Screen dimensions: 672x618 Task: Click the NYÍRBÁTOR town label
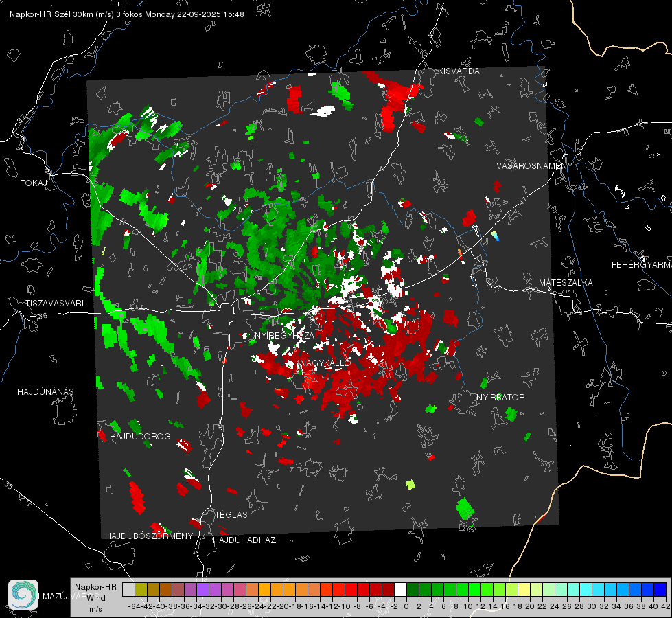[x=500, y=398]
